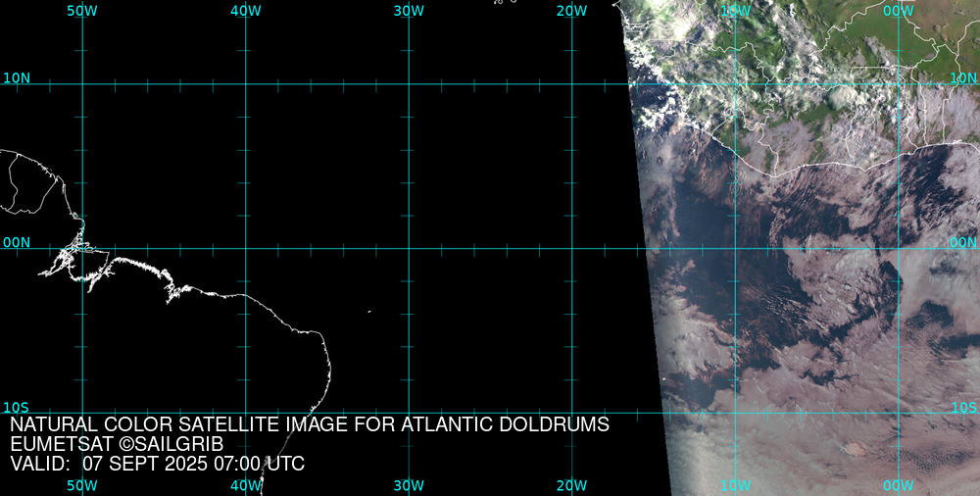
Task: Select the 20W label along the bottom edge
Action: click(x=572, y=486)
